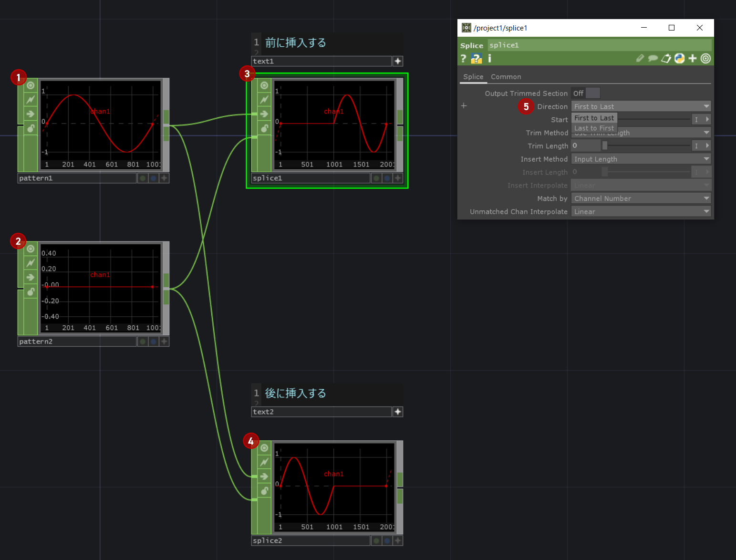Click the arrow flag icon on splice2
The image size is (736, 560).
click(x=264, y=476)
